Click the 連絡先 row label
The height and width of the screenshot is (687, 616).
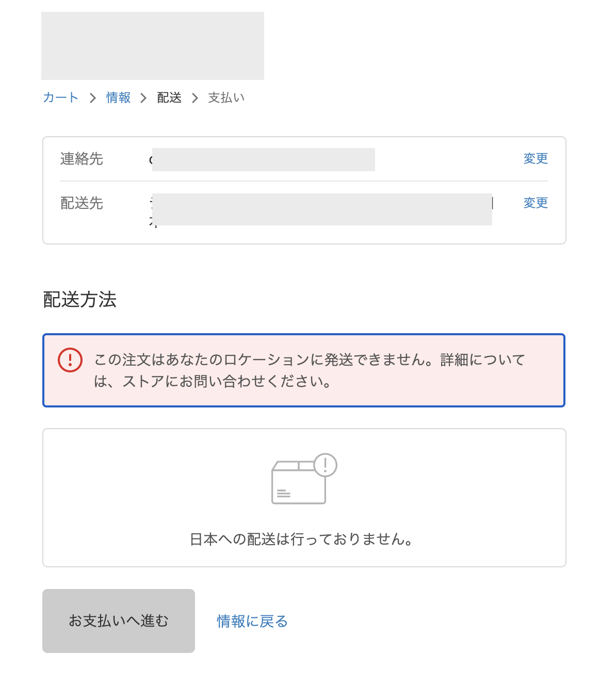(82, 159)
